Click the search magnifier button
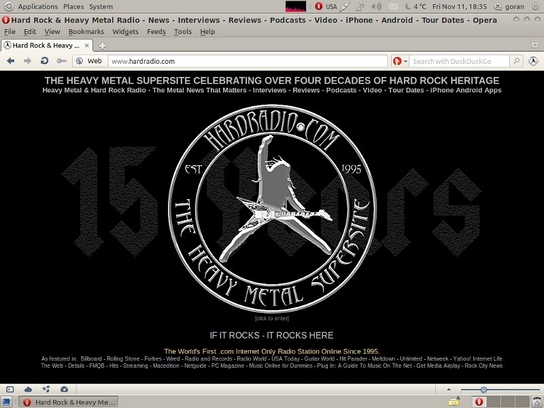Image resolution: width=544 pixels, height=408 pixels. pyautogui.click(x=516, y=61)
